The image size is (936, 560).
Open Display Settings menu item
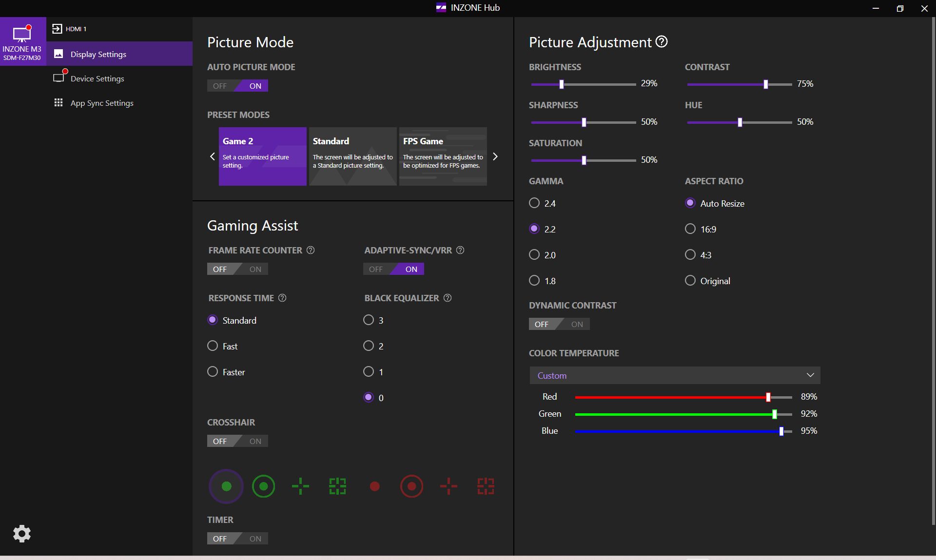[x=119, y=54]
